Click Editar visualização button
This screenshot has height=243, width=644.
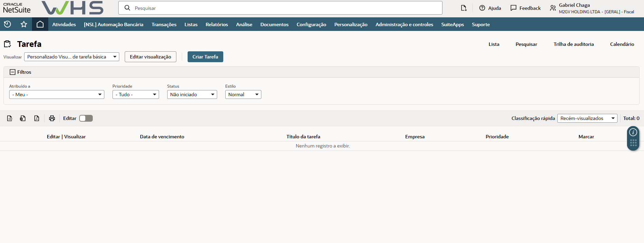[x=150, y=57]
